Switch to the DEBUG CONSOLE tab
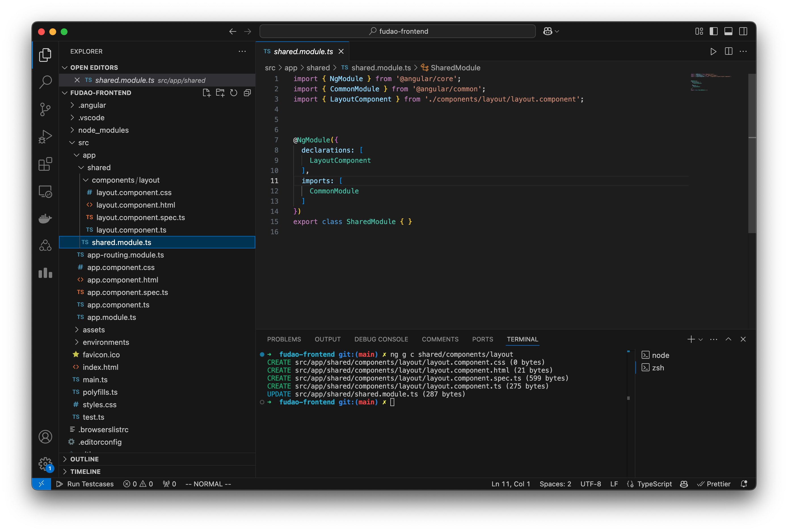 381,339
